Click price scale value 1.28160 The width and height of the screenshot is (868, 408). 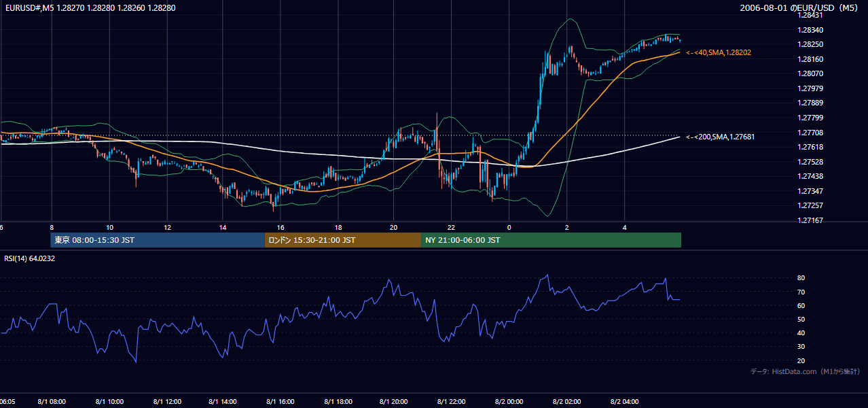[x=810, y=59]
